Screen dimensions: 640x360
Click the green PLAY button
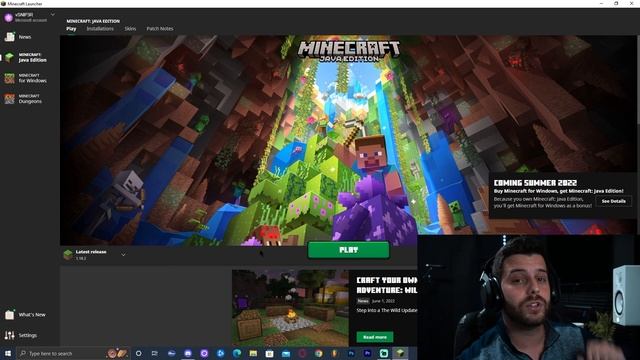point(349,250)
